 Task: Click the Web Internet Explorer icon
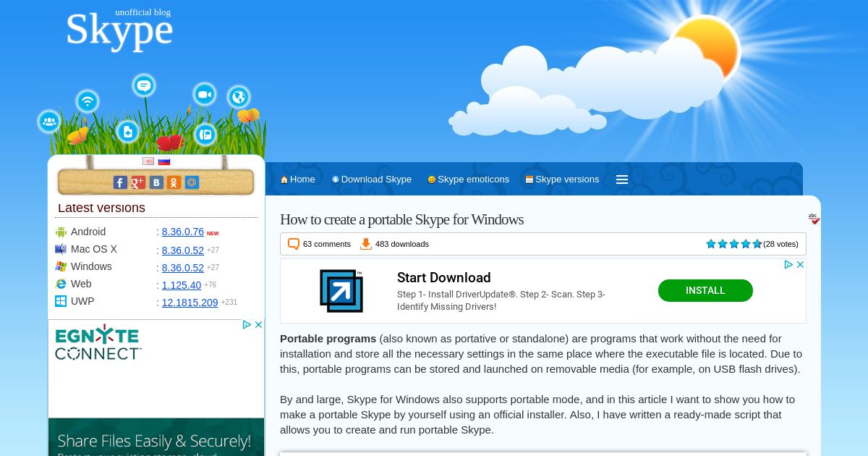pos(61,284)
